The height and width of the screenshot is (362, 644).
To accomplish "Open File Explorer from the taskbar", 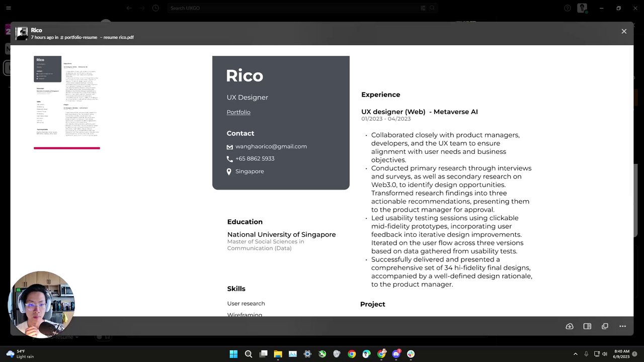I will [x=278, y=354].
